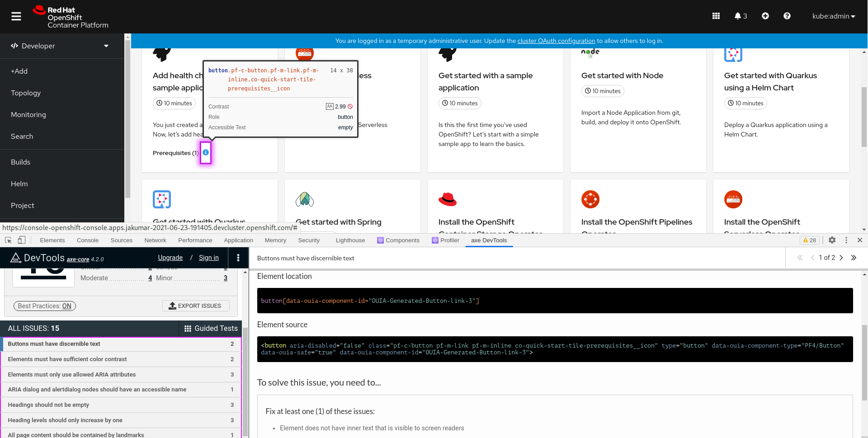Viewport: 868px width, 438px height.
Task: Click the Moderate issues count 4
Action: tap(150, 278)
